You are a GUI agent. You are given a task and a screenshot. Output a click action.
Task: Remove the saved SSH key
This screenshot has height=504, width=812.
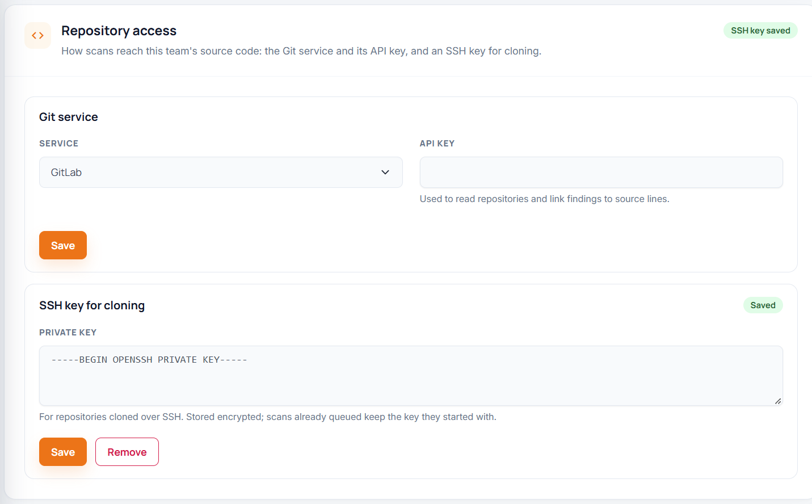(x=127, y=452)
